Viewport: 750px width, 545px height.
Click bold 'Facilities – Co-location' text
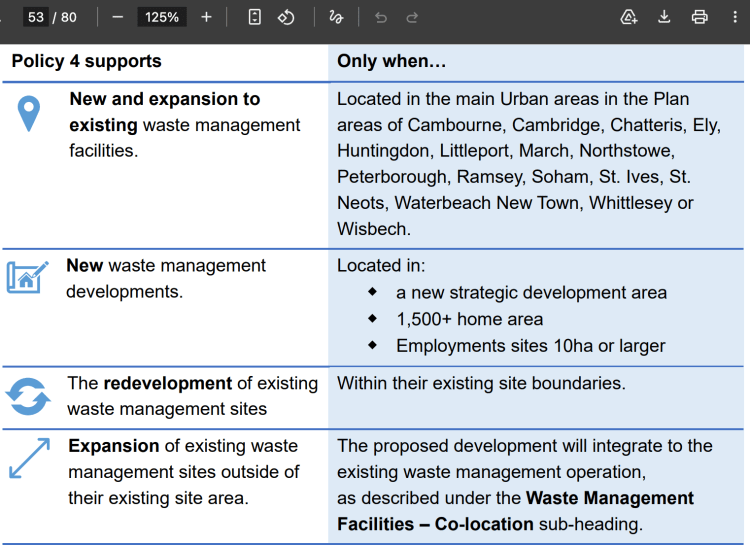point(435,524)
